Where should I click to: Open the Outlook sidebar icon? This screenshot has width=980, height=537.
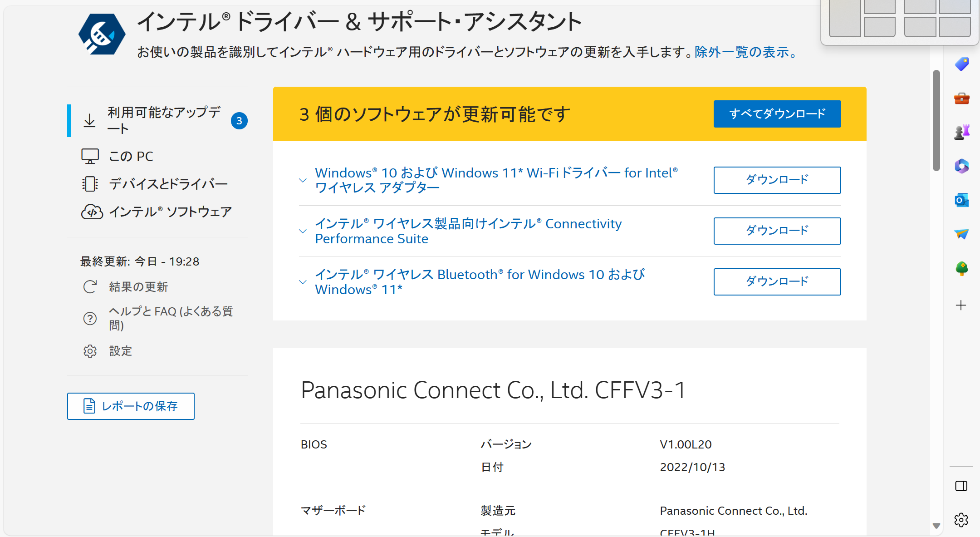tap(961, 200)
